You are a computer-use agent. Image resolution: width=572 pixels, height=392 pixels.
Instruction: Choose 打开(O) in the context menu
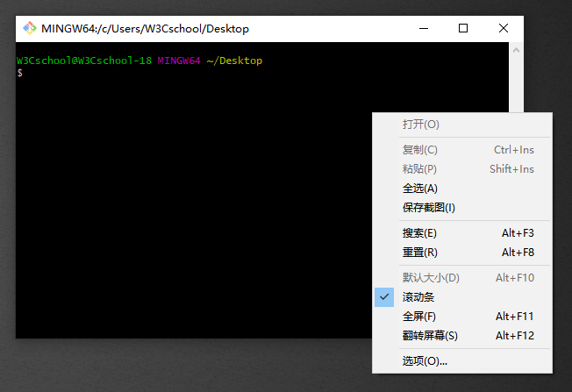tap(420, 125)
